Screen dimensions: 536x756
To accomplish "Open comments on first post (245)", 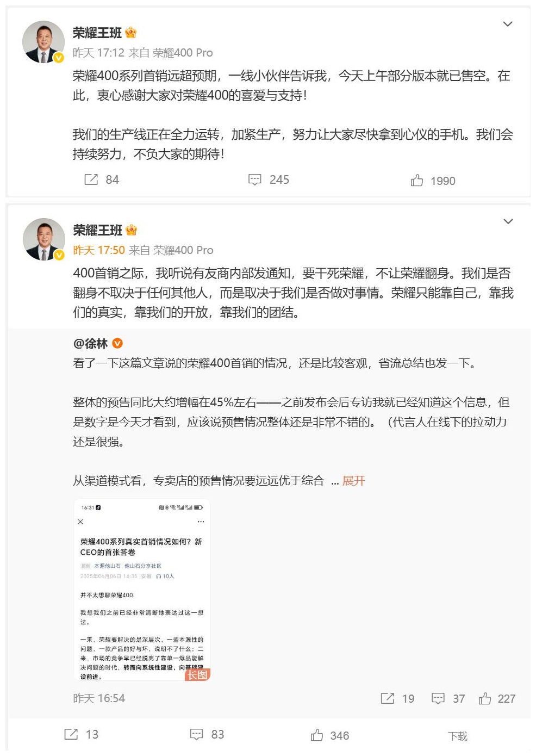I will click(x=255, y=179).
